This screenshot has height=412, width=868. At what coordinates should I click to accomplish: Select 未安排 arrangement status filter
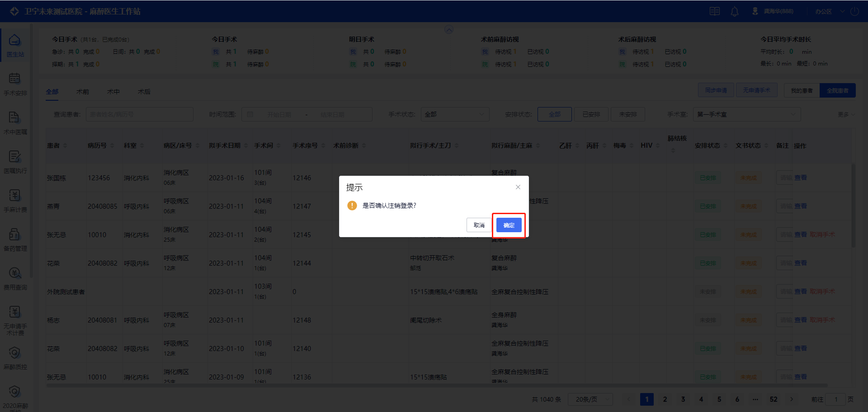pyautogui.click(x=627, y=114)
